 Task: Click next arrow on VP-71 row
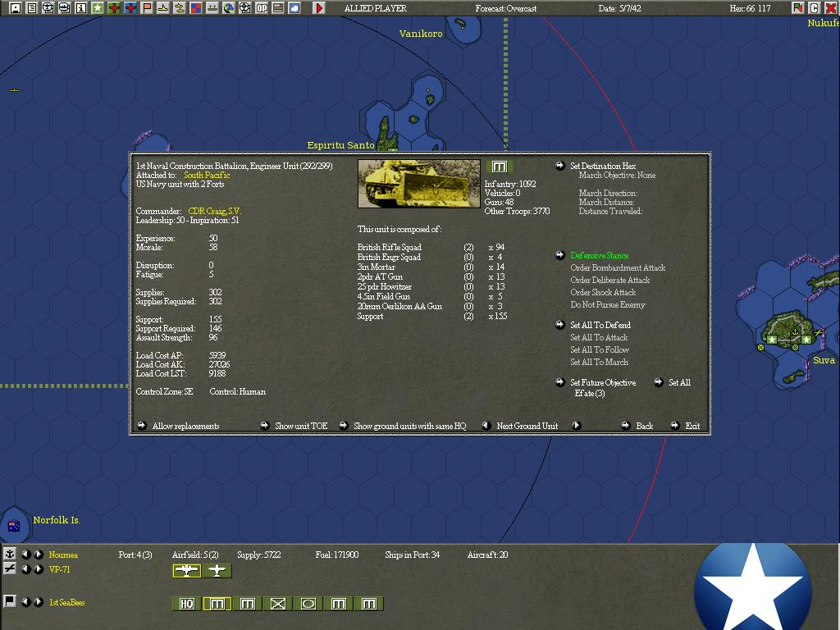click(x=39, y=569)
